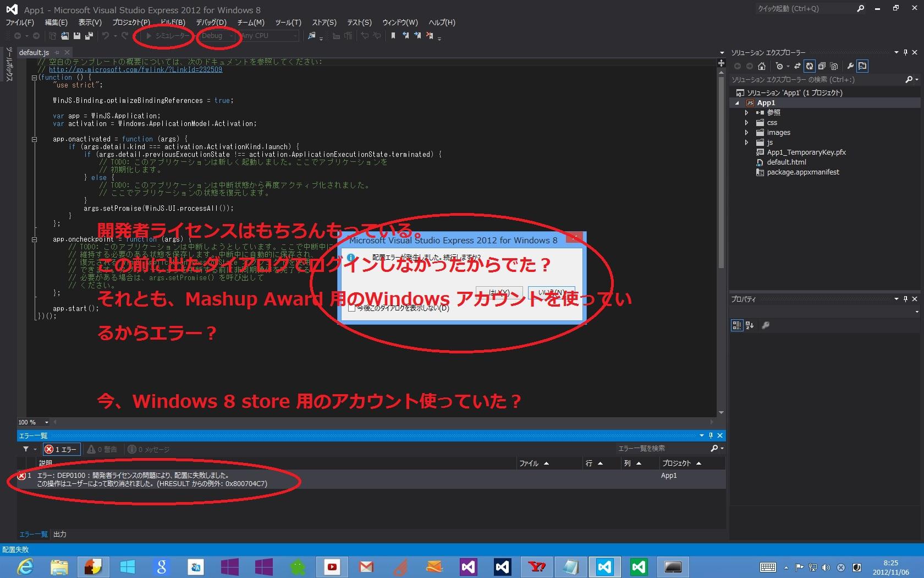Expand the css folder in Solution Explorer

746,123
